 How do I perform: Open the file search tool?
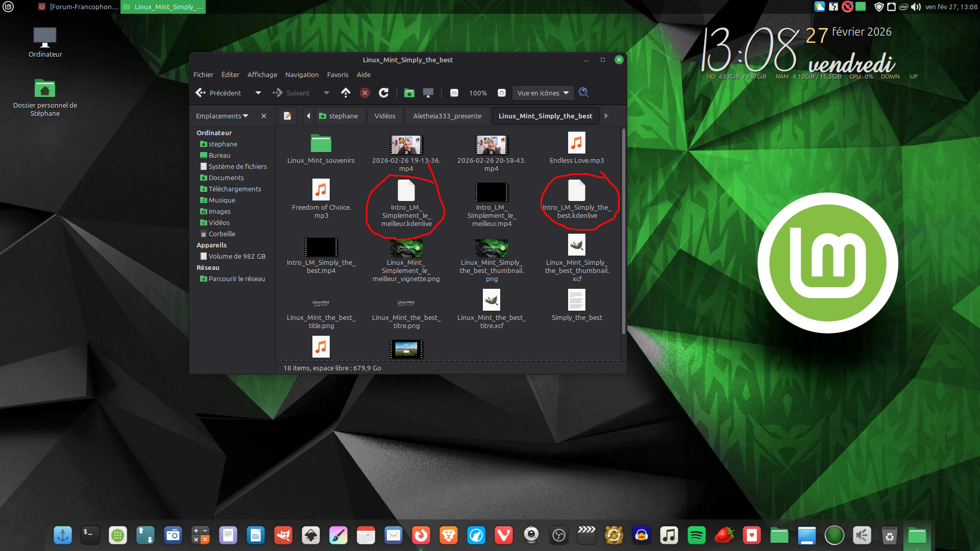tap(584, 93)
